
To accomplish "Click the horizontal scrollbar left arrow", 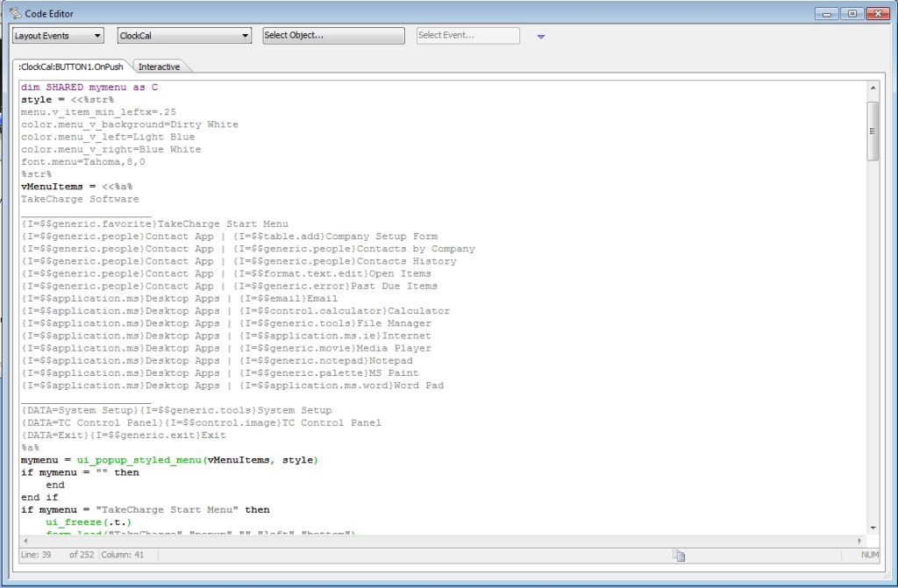I will (25, 540).
